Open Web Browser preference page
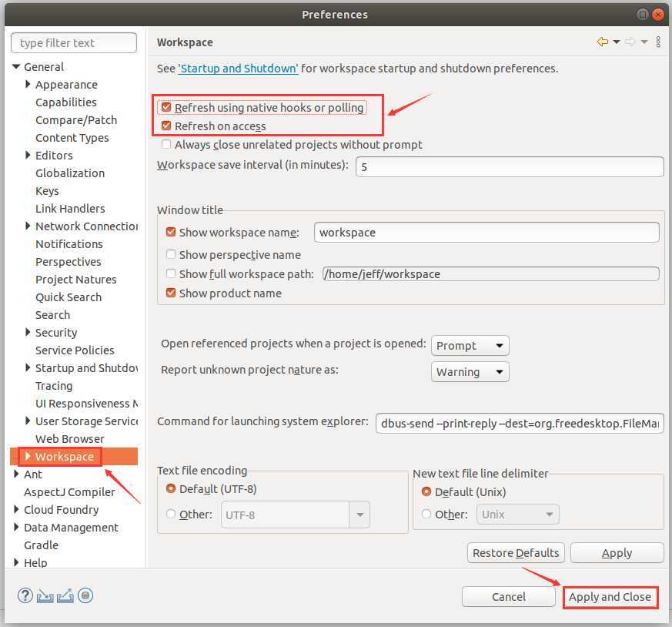Image resolution: width=672 pixels, height=627 pixels. pos(70,439)
